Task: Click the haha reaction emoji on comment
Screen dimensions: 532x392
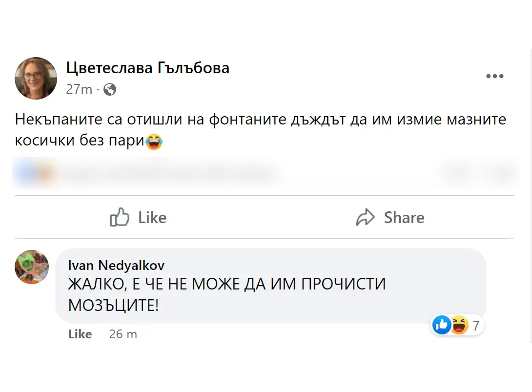Action: tap(459, 325)
